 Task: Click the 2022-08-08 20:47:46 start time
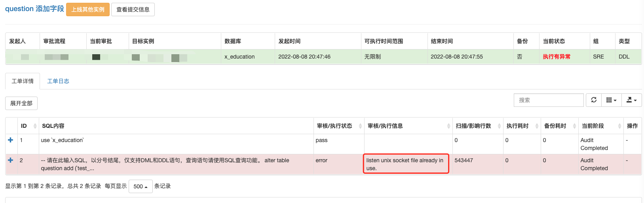point(304,57)
